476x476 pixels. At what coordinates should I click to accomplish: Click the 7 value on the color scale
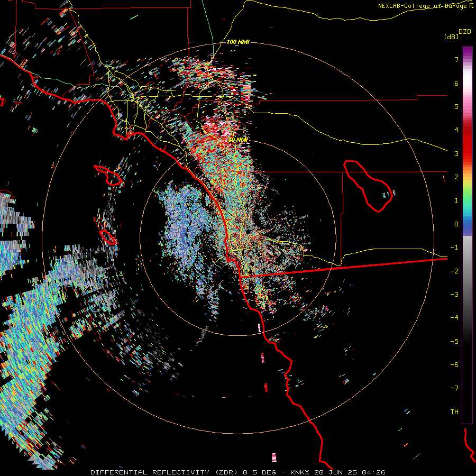456,59
